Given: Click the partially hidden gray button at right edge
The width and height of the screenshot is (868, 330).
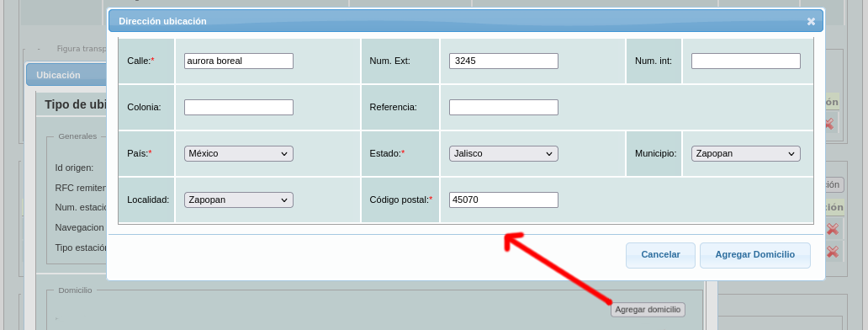Looking at the screenshot, I should coord(834,184).
